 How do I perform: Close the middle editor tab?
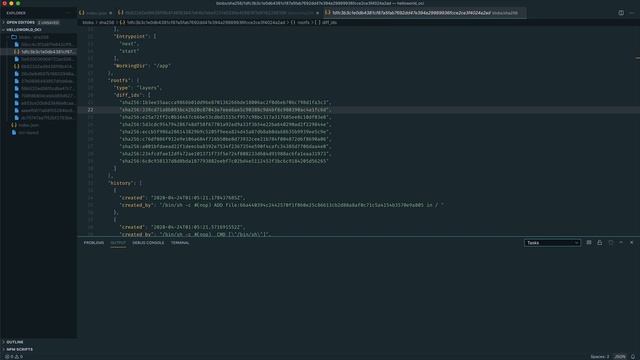pyautogui.click(x=317, y=13)
